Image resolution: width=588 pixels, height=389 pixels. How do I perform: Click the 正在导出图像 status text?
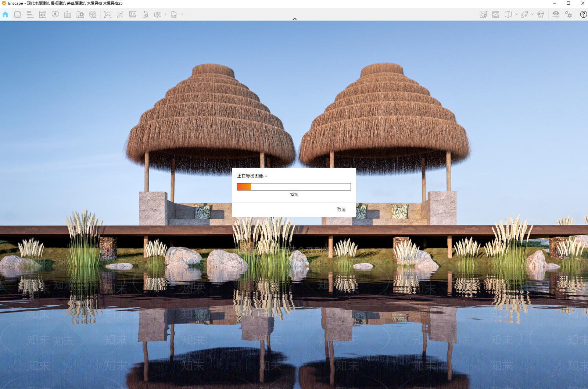click(252, 176)
